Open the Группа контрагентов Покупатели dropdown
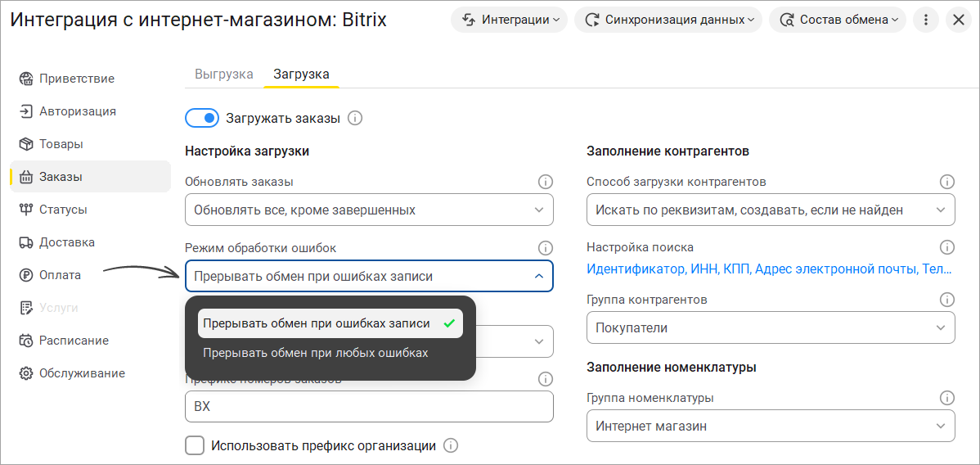The height and width of the screenshot is (465, 980). tap(771, 327)
